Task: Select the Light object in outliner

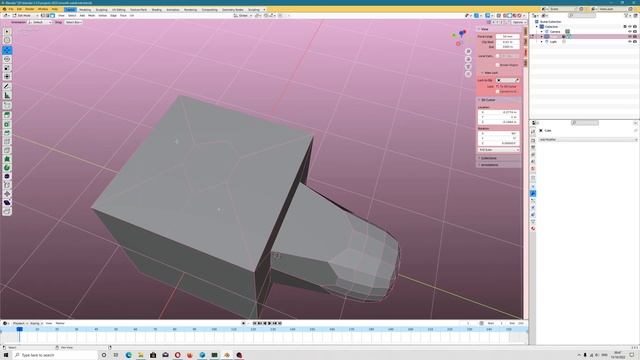Action: click(553, 42)
